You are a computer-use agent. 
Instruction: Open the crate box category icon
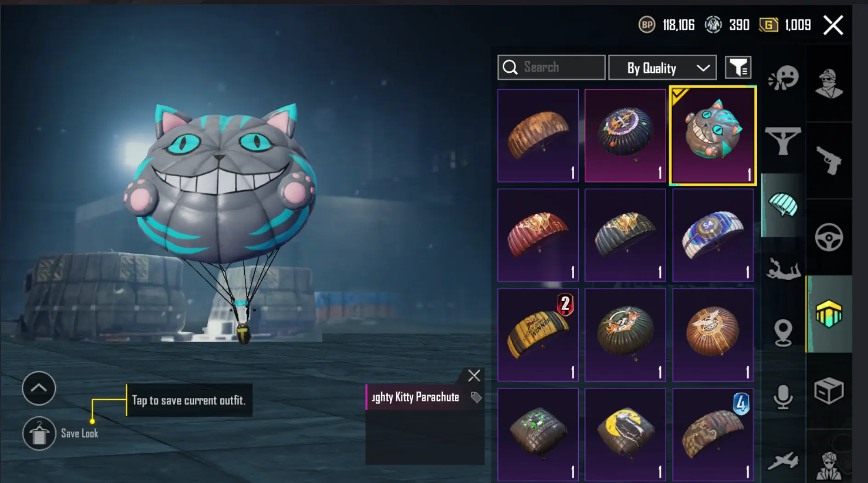(829, 391)
